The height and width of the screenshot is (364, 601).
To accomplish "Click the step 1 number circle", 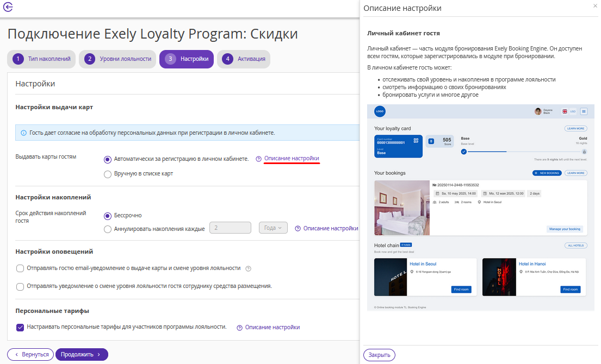I will [x=17, y=59].
